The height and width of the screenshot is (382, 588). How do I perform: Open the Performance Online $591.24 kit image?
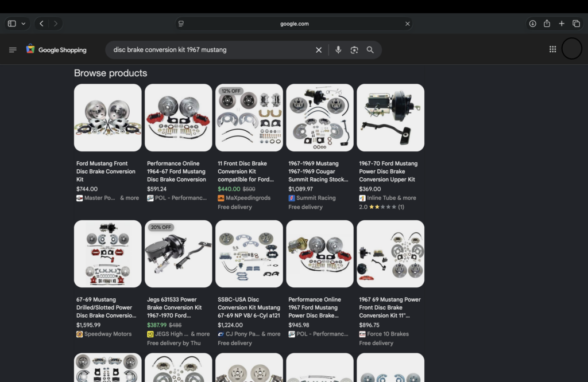[179, 118]
